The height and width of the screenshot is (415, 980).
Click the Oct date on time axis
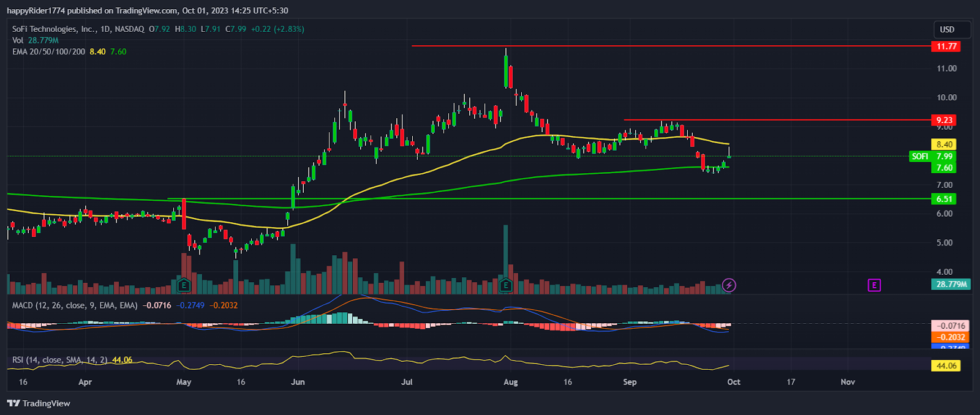(x=734, y=382)
